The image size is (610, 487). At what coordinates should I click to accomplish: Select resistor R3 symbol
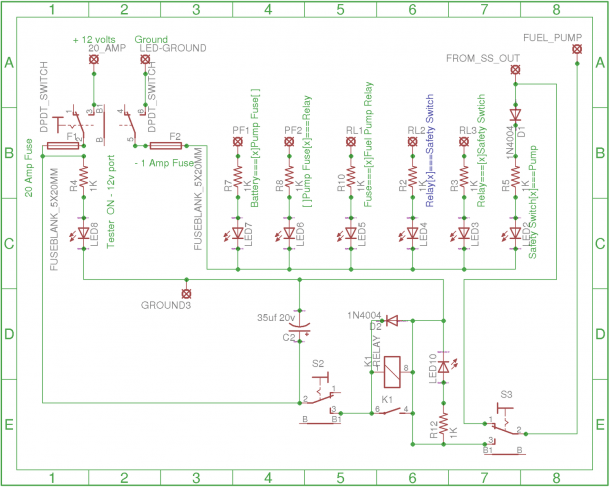(x=464, y=177)
